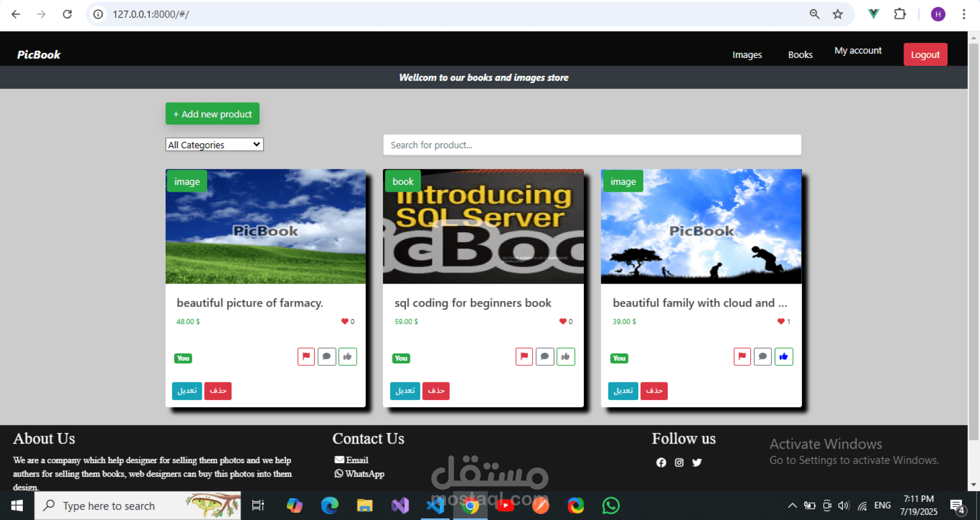Click the browser address bar URL

(x=151, y=14)
